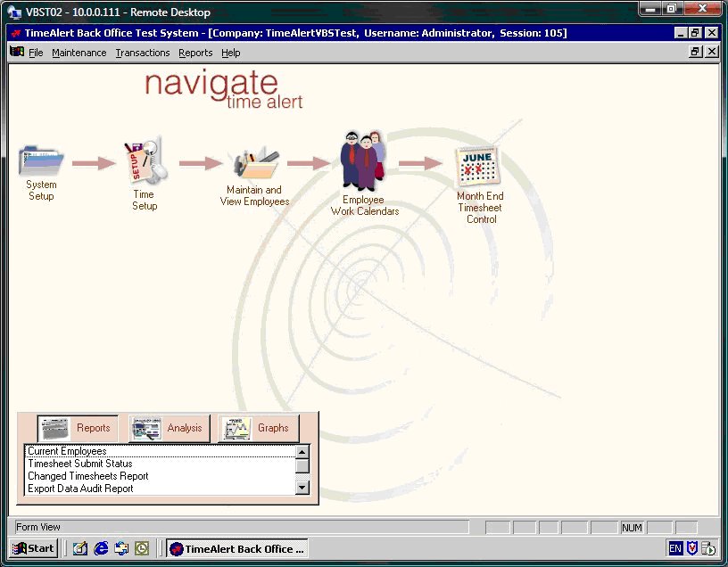This screenshot has height=567, width=728.
Task: Click the Form View status bar text
Action: coord(38,527)
